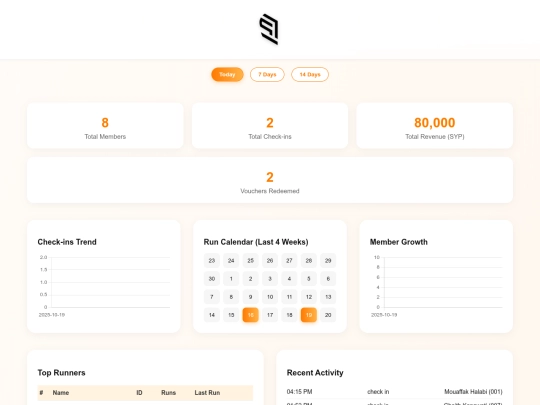Pick day 25 in the run calendar
540x405 pixels.
point(250,260)
